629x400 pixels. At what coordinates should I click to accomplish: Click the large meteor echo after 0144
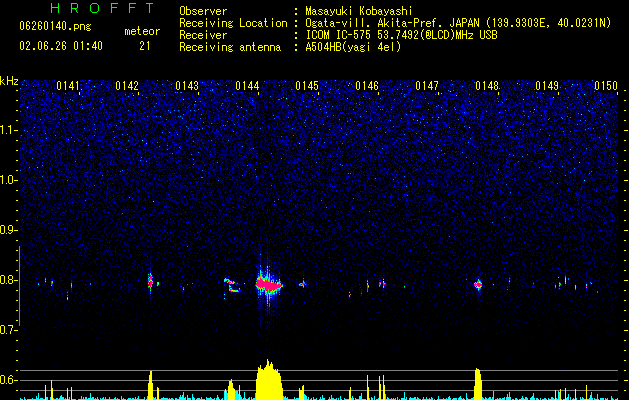click(269, 285)
